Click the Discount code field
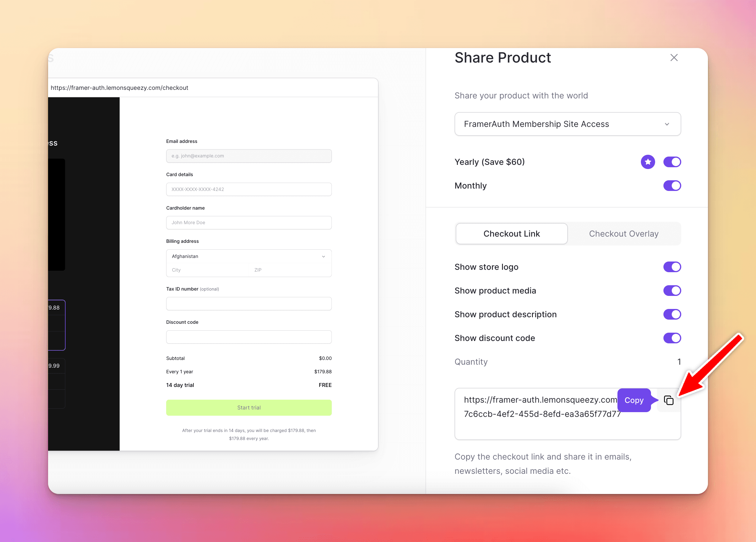The width and height of the screenshot is (756, 542). click(249, 337)
